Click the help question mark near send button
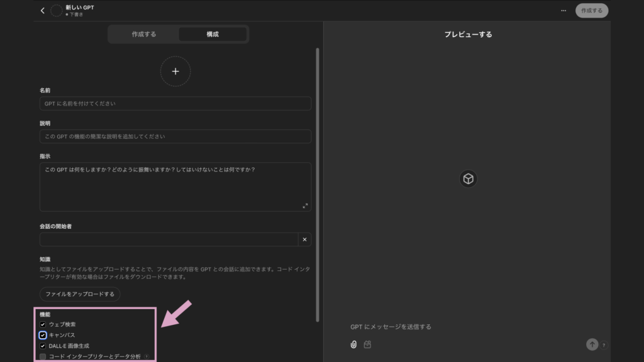The image size is (644, 362). [604, 345]
